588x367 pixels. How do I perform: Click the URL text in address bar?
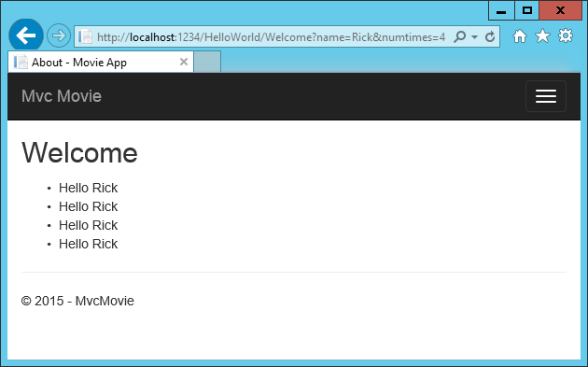[x=271, y=36]
